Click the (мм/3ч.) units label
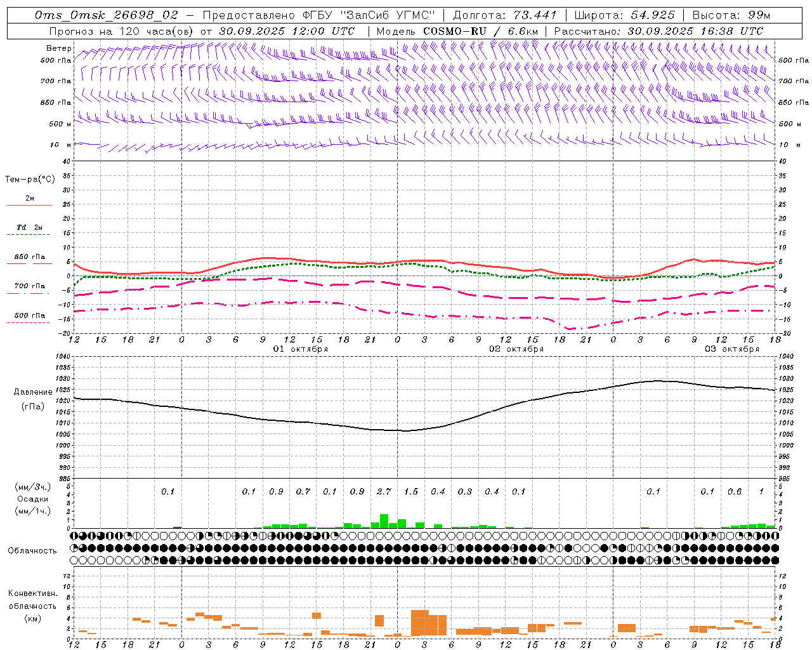The width and height of the screenshot is (812, 650). [33, 487]
